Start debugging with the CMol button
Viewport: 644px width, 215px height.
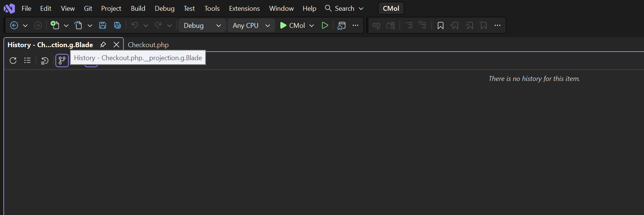[293, 25]
